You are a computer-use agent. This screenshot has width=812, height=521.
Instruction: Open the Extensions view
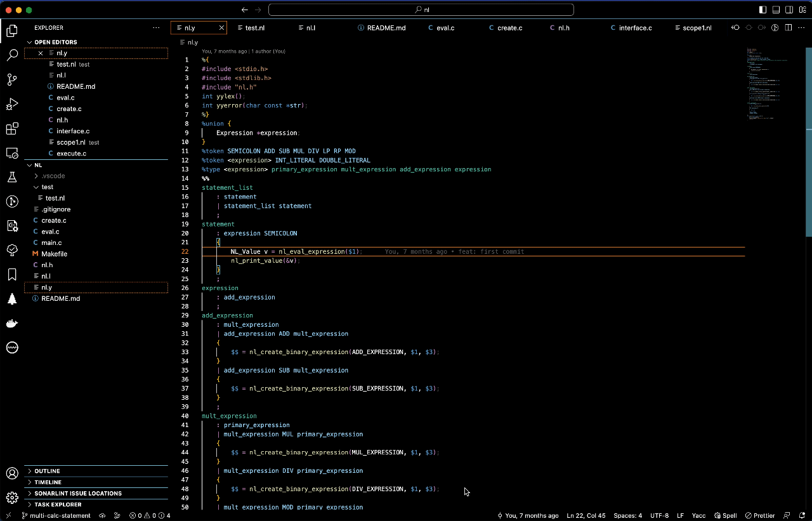(x=12, y=129)
